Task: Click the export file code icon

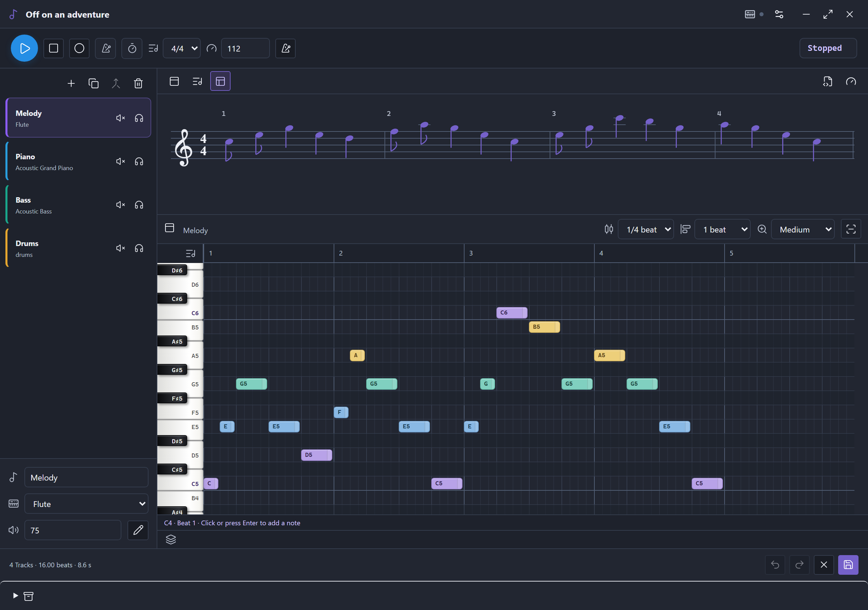Action: [x=828, y=82]
